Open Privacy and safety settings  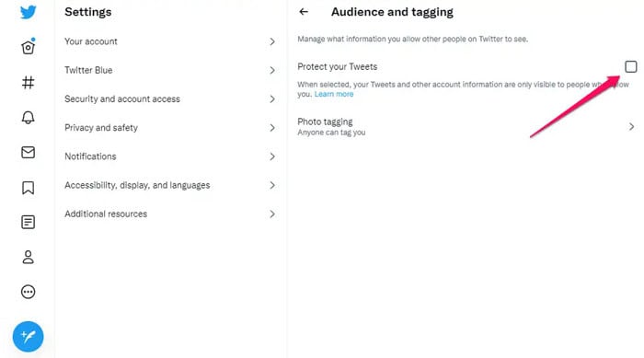click(x=170, y=128)
